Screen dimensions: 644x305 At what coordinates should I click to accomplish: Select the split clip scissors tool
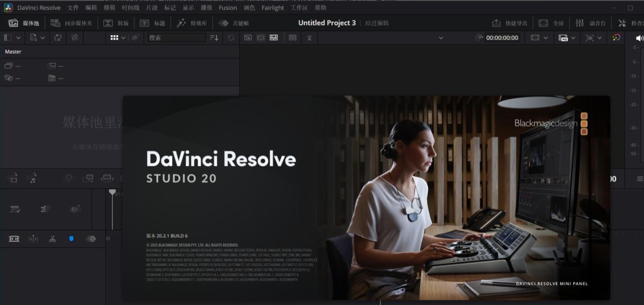[52, 239]
